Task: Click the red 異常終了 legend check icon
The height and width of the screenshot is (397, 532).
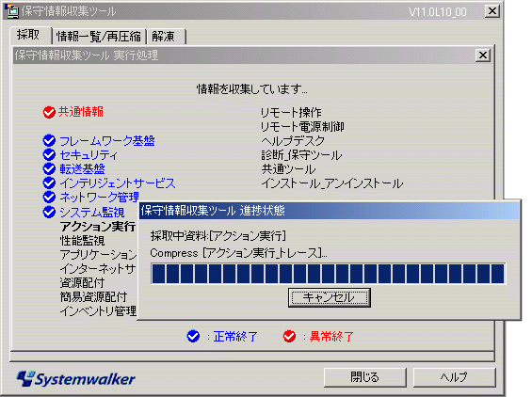Action: pos(289,336)
